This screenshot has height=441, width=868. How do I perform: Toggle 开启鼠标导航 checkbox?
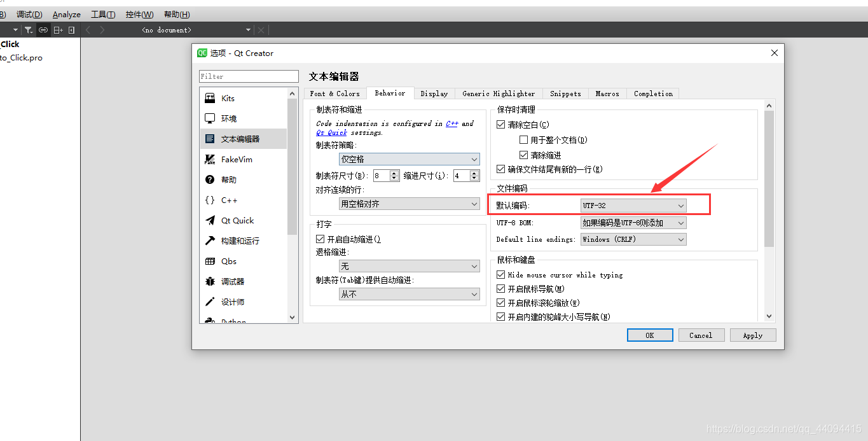pos(501,289)
